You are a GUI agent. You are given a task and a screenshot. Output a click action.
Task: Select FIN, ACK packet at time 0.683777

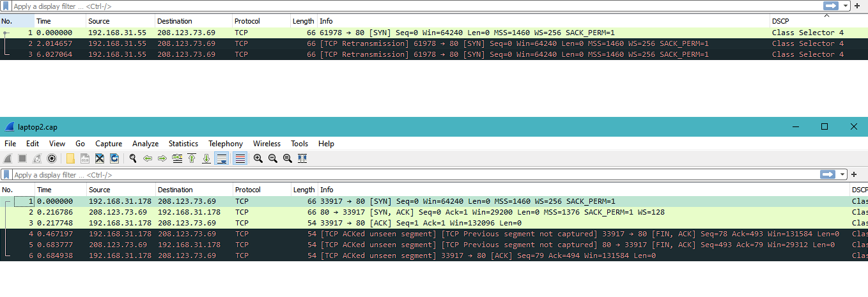point(434,245)
